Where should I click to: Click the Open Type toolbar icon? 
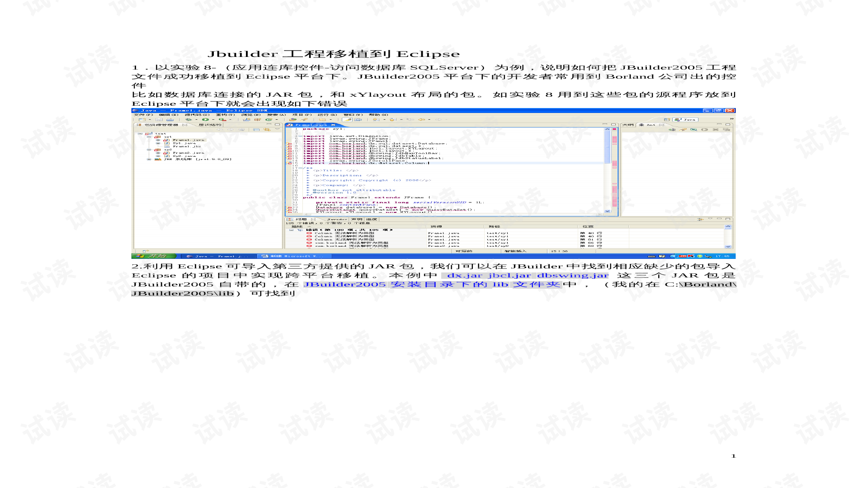point(293,119)
